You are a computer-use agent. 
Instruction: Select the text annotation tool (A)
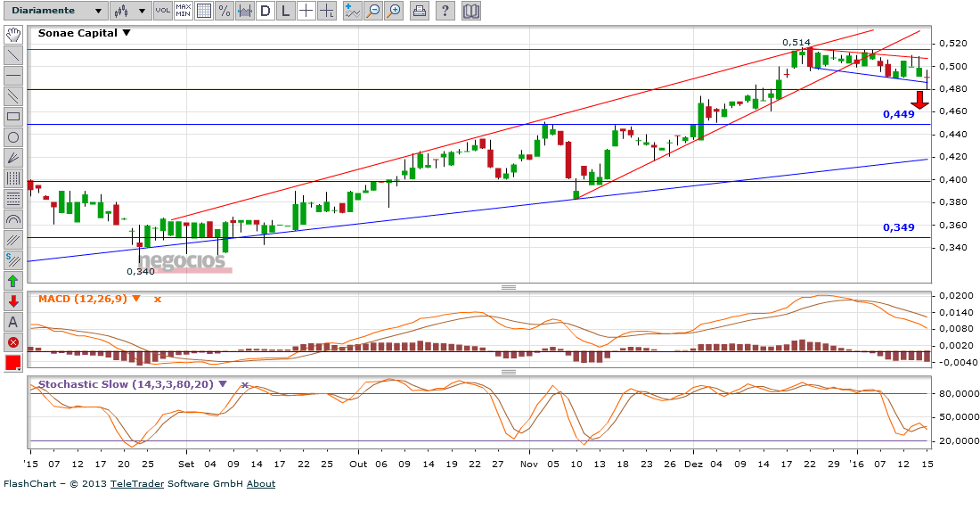coord(13,322)
